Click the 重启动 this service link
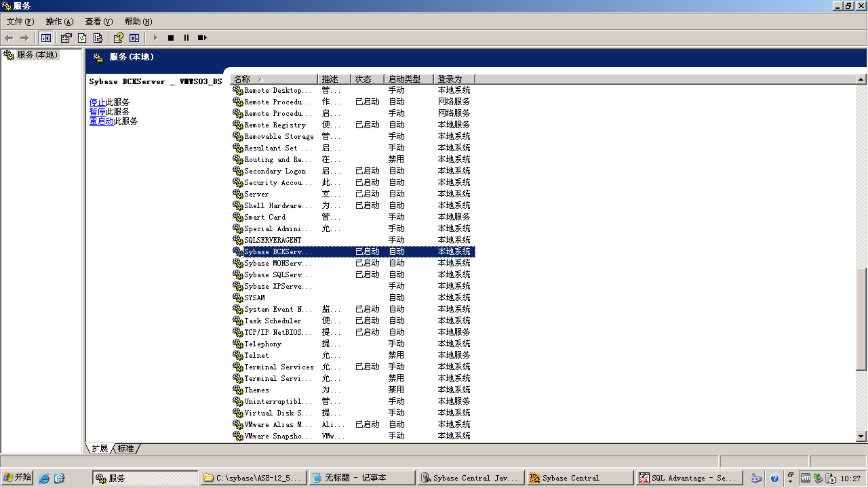Screen dimensions: 868x488 coord(101,121)
